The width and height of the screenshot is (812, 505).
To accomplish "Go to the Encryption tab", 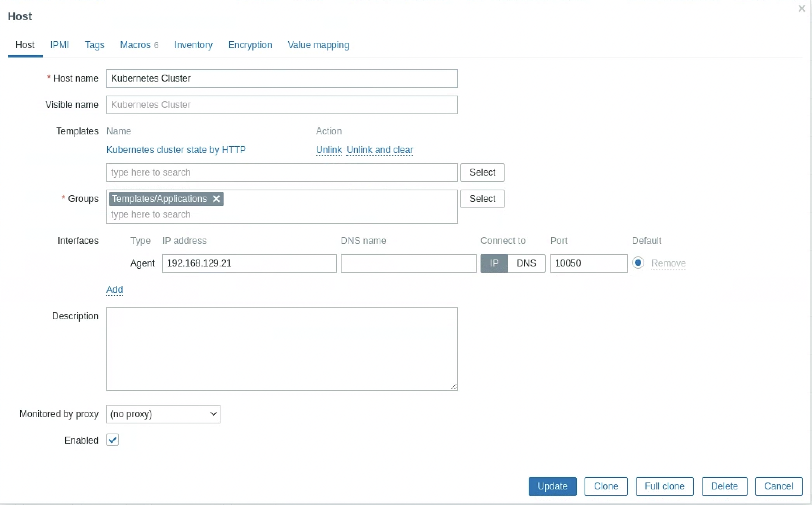I will (250, 45).
